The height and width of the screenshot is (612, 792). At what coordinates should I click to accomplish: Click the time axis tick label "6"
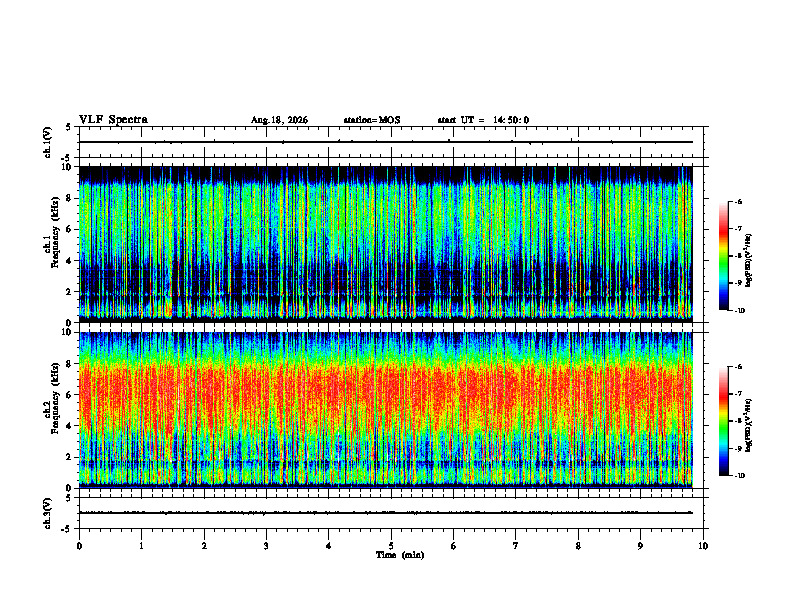pyautogui.click(x=454, y=546)
